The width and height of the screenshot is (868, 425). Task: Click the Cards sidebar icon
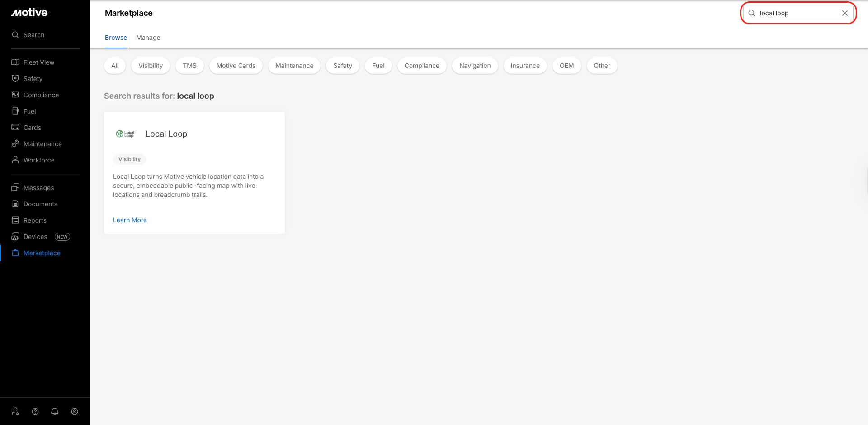coord(15,127)
